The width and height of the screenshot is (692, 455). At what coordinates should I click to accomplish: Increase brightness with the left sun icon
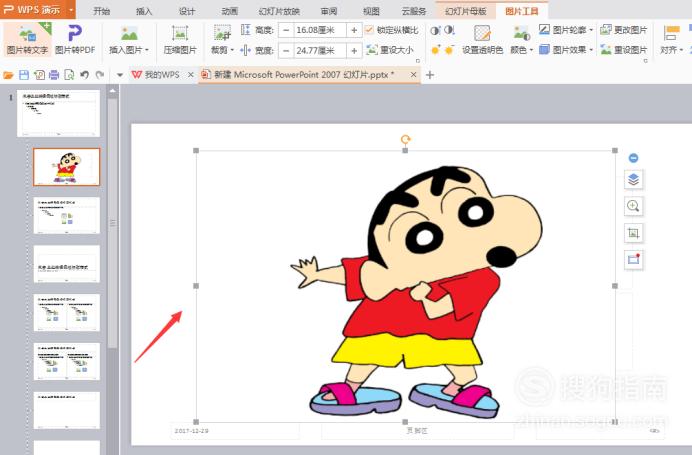(x=436, y=50)
